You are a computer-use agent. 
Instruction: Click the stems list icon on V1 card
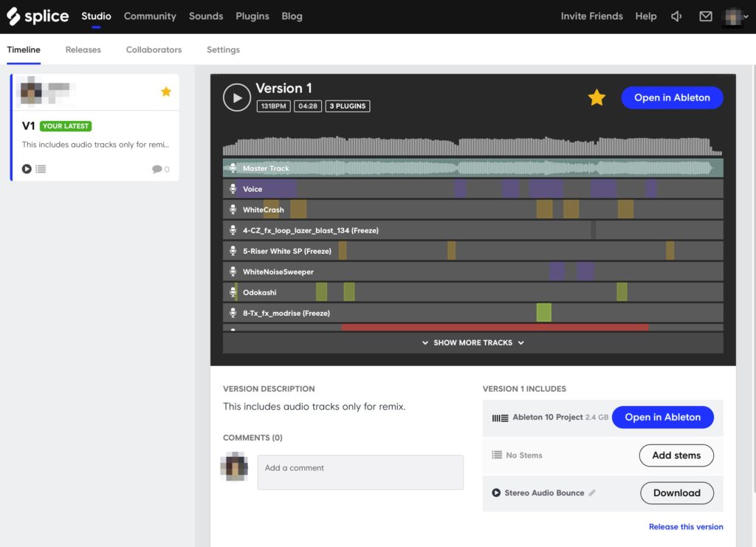click(41, 169)
